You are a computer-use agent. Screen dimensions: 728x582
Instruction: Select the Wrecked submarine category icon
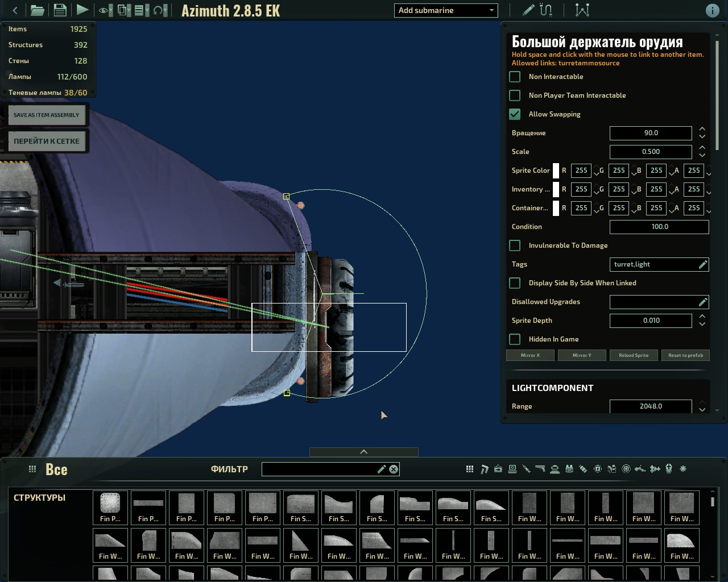(640, 469)
